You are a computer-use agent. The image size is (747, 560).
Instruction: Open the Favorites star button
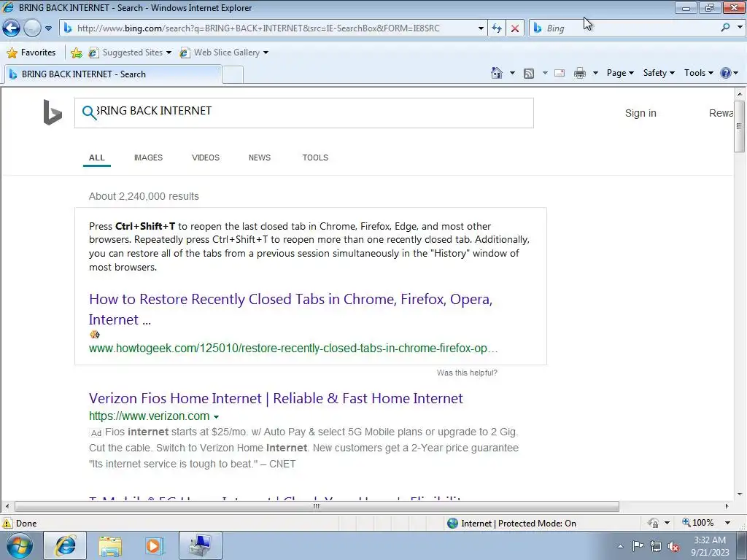pyautogui.click(x=31, y=52)
